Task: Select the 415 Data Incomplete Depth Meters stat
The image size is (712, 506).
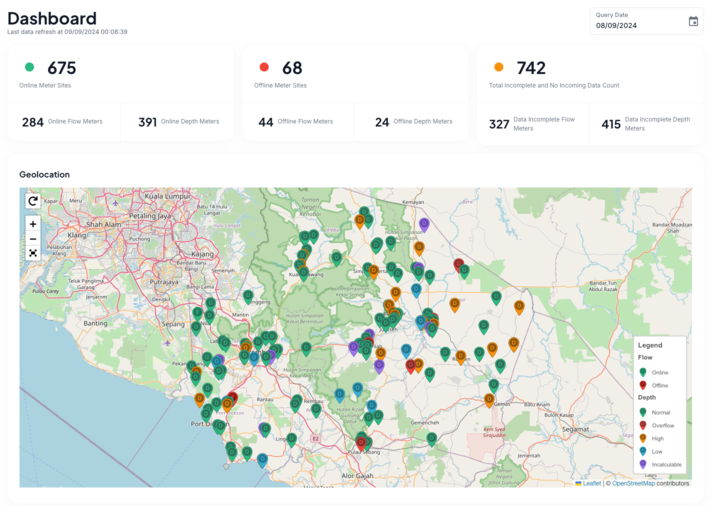Action: coord(611,124)
